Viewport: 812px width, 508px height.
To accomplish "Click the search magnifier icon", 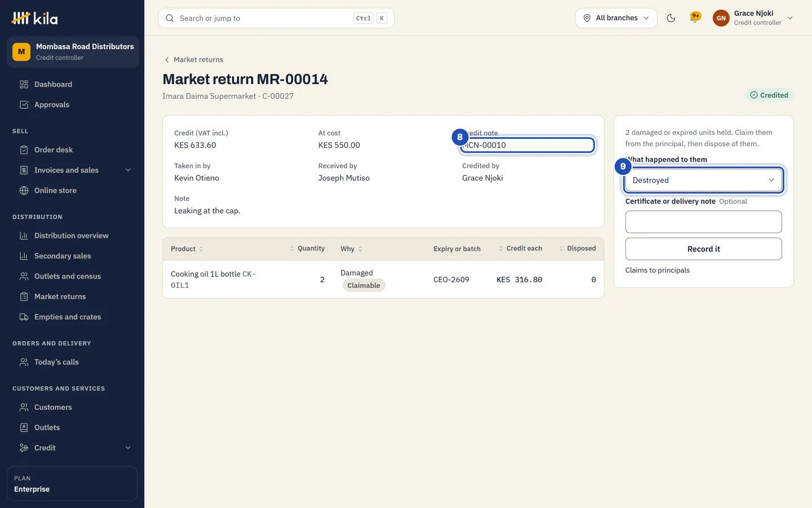I will (170, 18).
